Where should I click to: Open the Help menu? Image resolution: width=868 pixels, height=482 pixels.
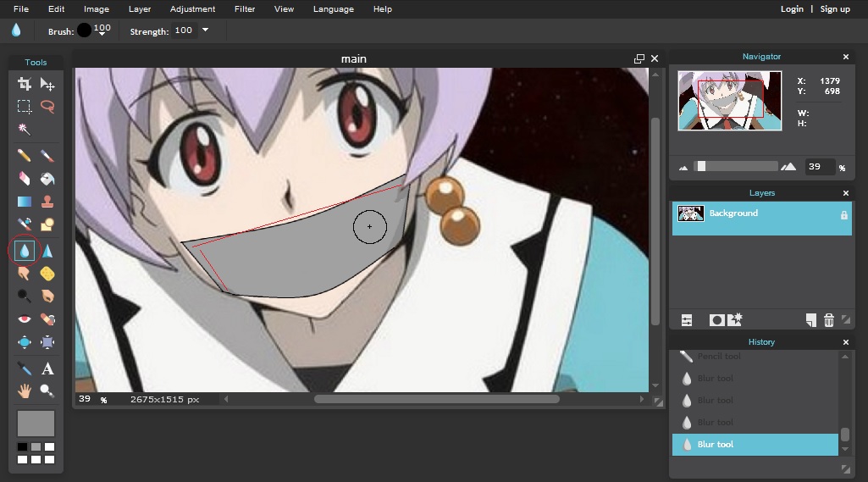click(383, 8)
